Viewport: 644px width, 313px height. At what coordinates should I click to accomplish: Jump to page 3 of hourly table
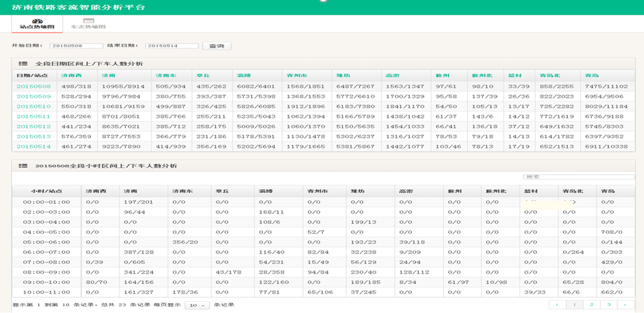[x=608, y=304]
